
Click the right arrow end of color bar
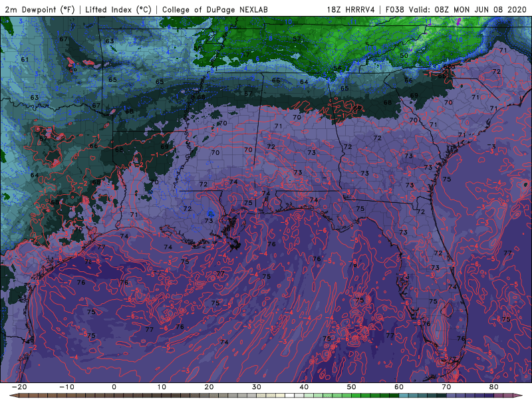[519, 396]
